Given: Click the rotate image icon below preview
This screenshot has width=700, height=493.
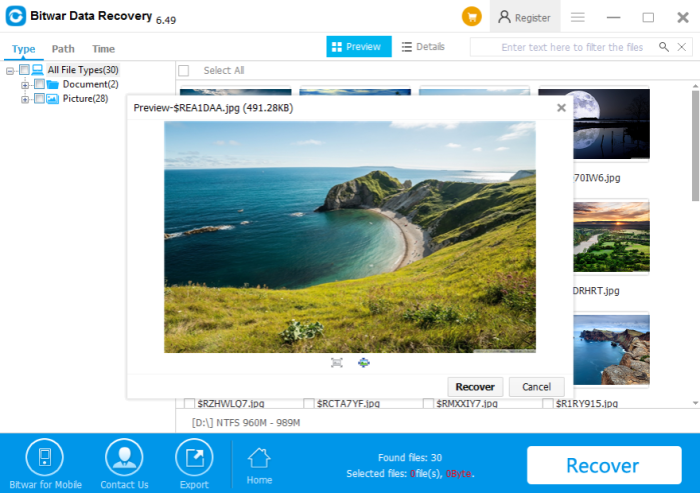Looking at the screenshot, I should (x=363, y=362).
